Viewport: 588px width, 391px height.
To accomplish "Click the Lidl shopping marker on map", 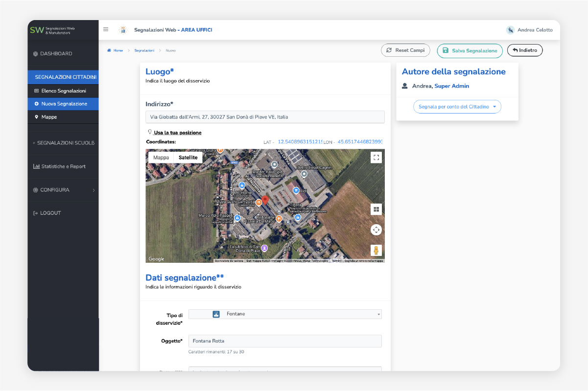I will (x=296, y=190).
